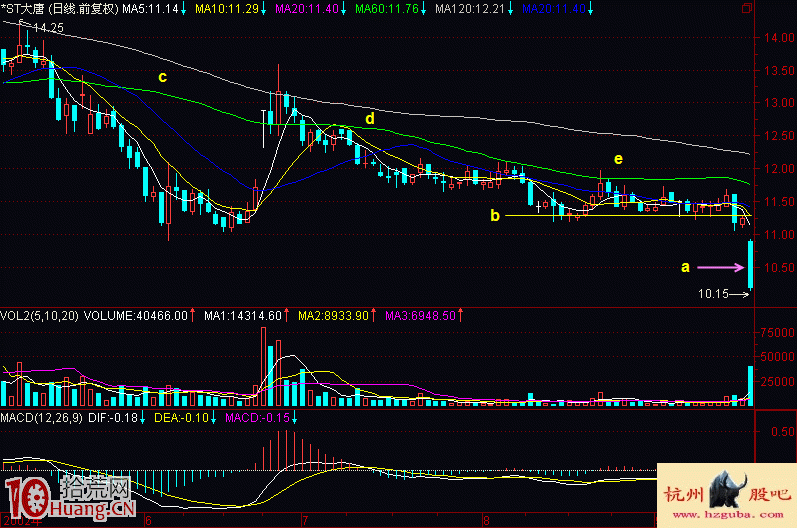Screen dimensions: 797x528
Task: Click the magenta MACD:-0.15 value label
Action: (x=257, y=418)
